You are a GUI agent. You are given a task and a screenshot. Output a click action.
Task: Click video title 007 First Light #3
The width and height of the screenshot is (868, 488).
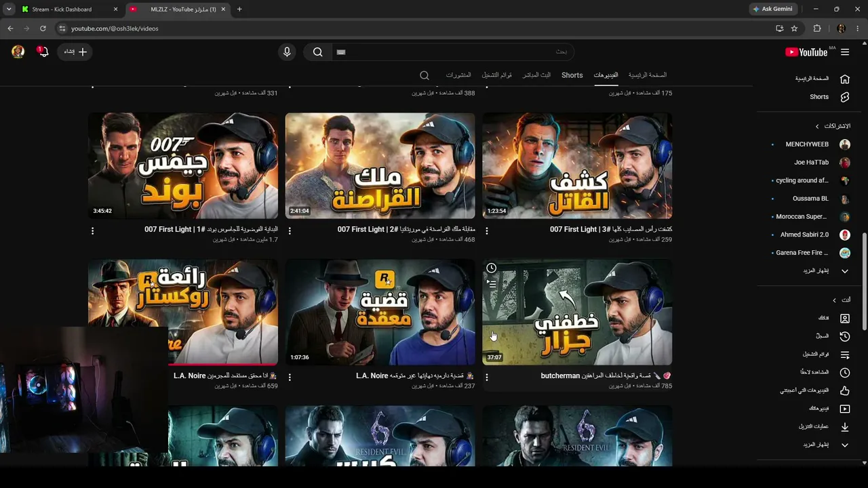(610, 230)
